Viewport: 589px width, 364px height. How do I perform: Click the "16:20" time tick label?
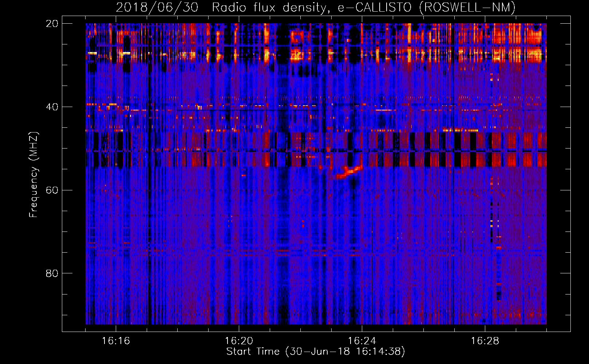[239, 341]
